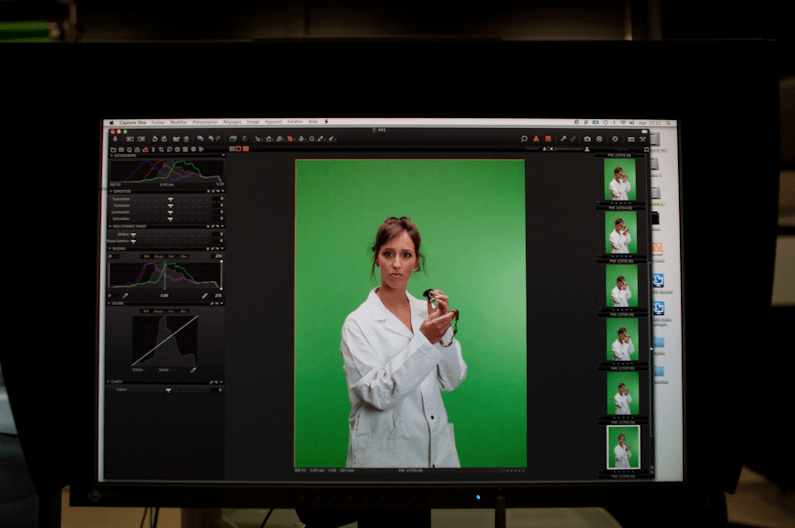Toggle the orange exposure warning triangle

(536, 138)
